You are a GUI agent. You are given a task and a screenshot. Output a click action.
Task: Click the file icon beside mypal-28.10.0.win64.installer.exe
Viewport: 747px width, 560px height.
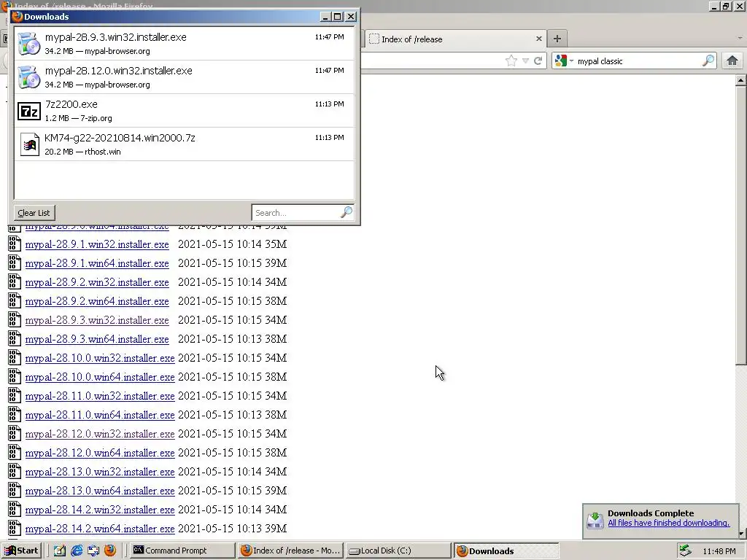[x=15, y=377]
